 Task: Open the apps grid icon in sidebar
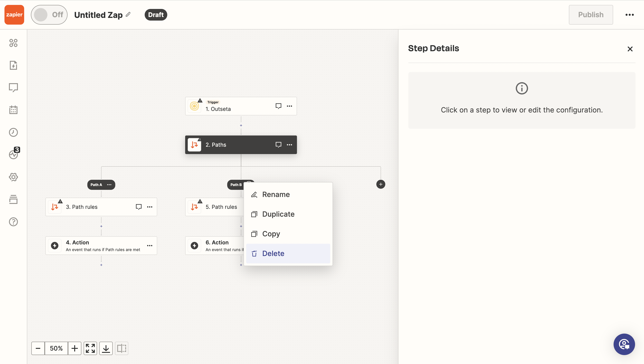(x=13, y=43)
